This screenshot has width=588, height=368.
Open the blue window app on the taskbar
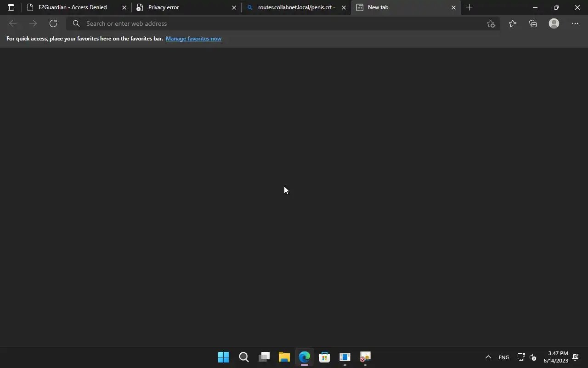[345, 357]
